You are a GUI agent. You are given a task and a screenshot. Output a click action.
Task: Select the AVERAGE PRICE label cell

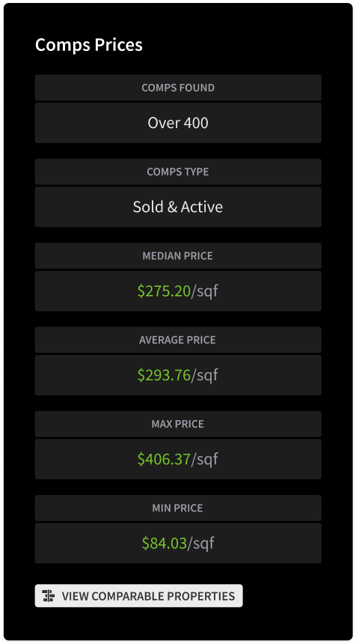[178, 340]
